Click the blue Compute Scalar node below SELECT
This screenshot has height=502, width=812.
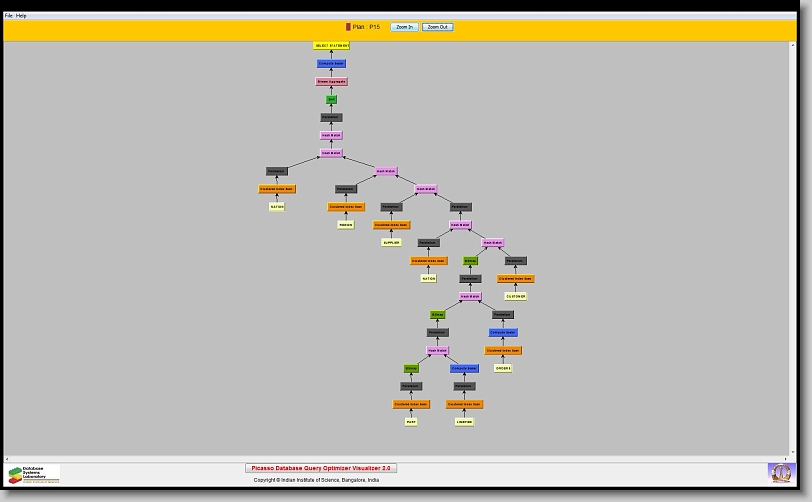332,63
